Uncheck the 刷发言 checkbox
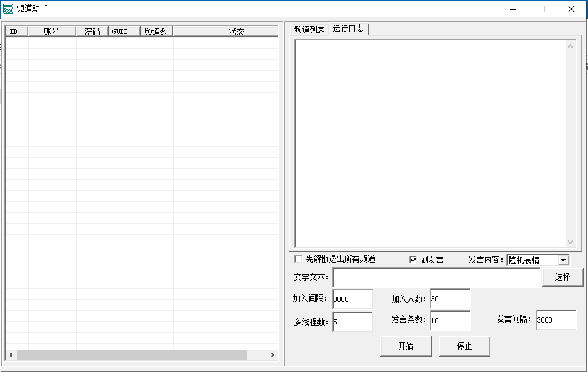 413,260
